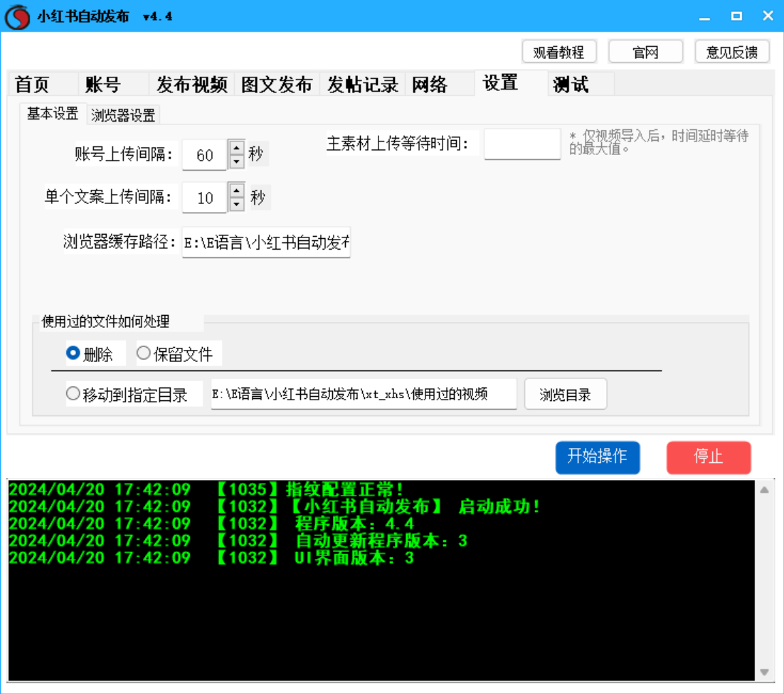Viewport: 784px width, 694px height.
Task: Click the log line 指纹配置正常!
Action: (x=206, y=489)
